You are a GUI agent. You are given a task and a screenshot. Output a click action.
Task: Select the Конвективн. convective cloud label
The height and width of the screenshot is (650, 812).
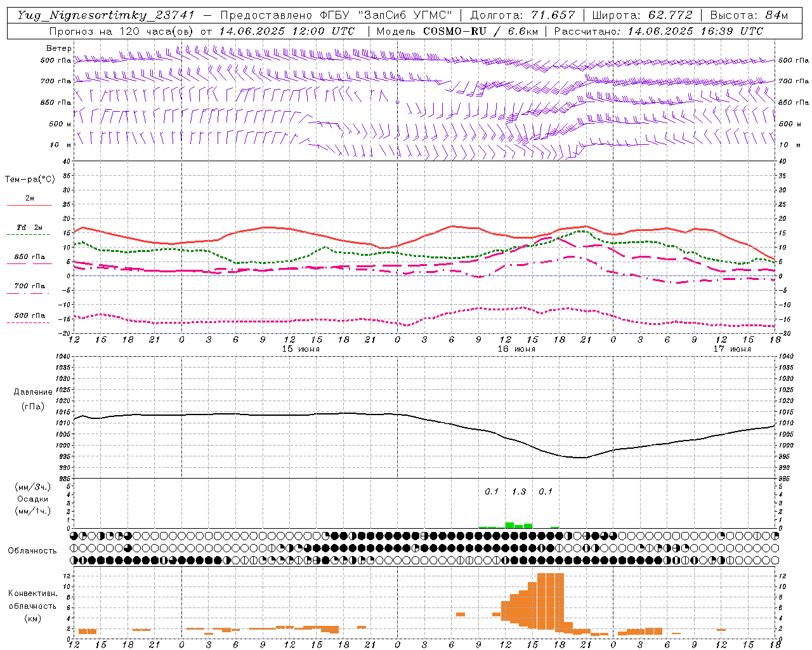33,594
